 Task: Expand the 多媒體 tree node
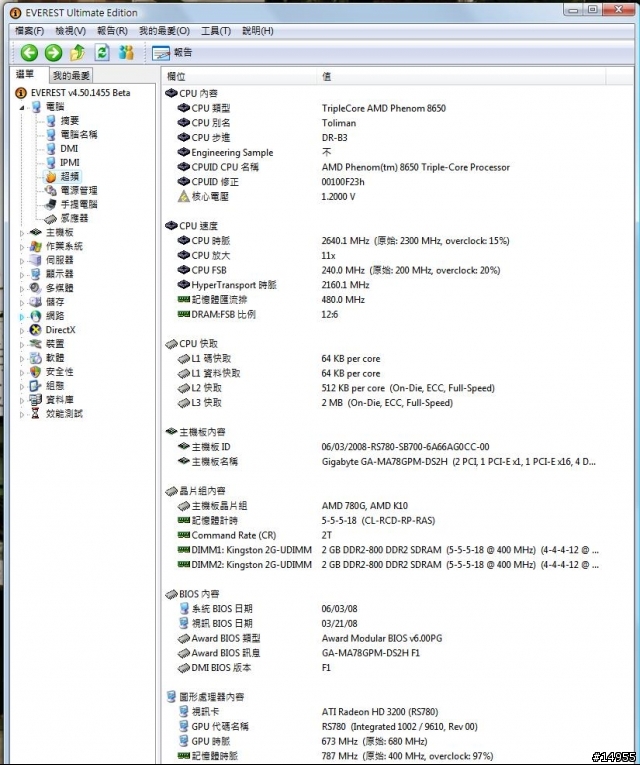click(21, 288)
